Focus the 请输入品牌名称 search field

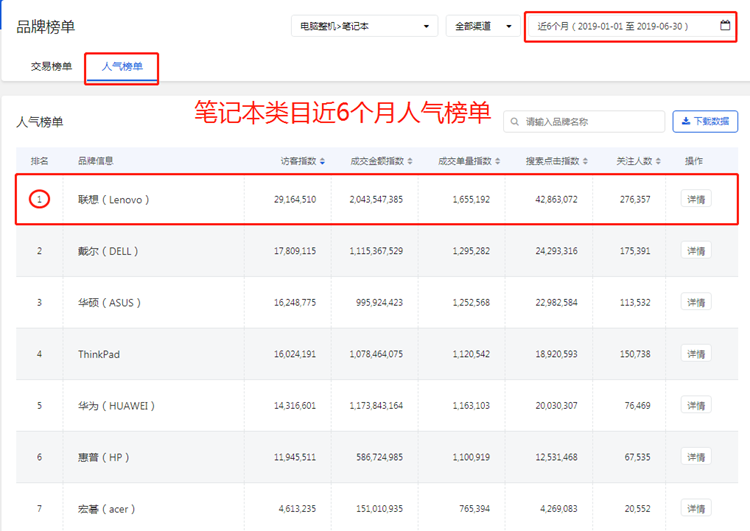click(x=584, y=122)
